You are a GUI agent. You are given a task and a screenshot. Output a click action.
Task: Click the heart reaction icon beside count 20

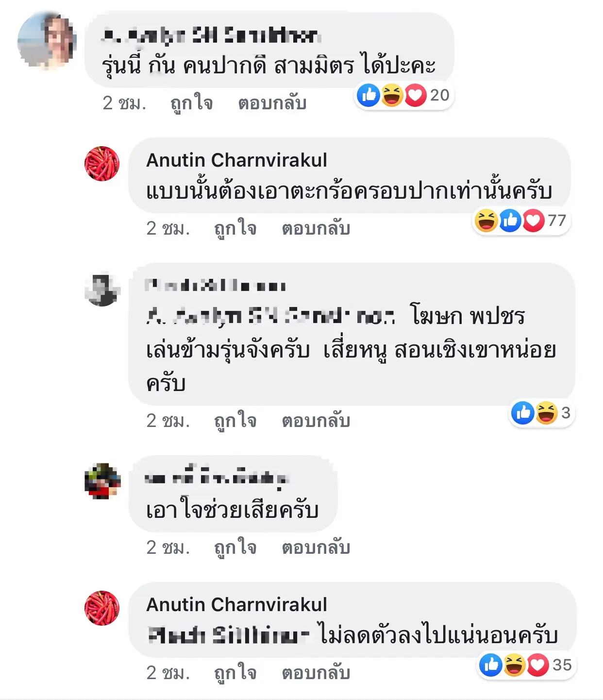coord(416,95)
